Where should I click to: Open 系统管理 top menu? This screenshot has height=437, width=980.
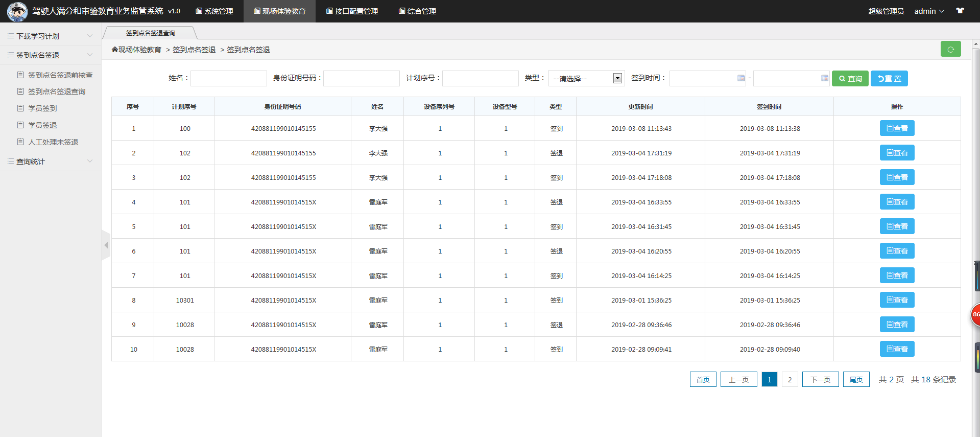click(x=214, y=11)
